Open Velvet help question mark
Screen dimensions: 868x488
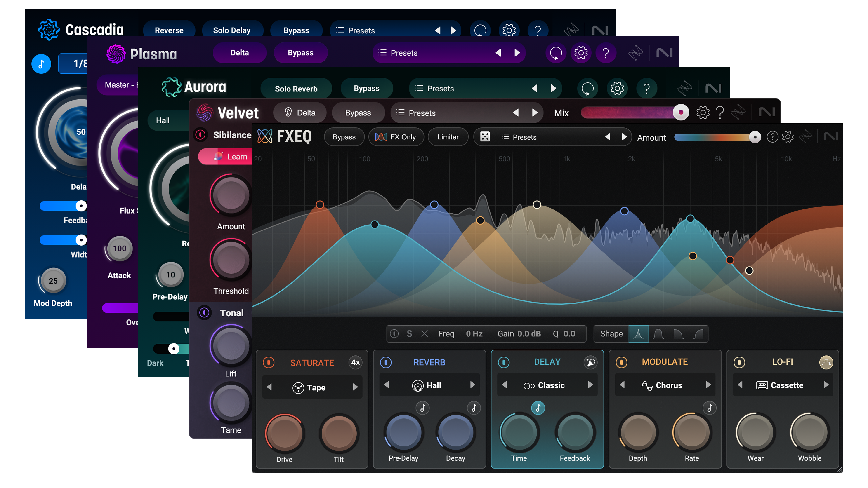(720, 113)
